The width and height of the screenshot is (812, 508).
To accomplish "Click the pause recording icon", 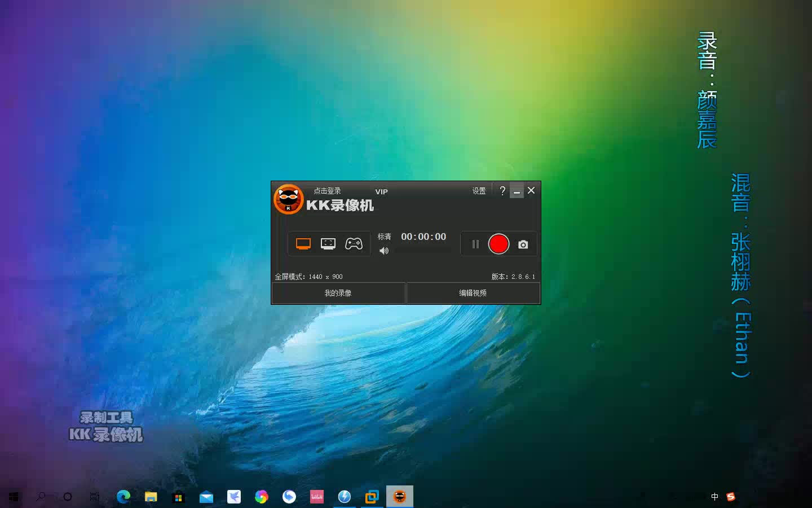I will point(475,244).
